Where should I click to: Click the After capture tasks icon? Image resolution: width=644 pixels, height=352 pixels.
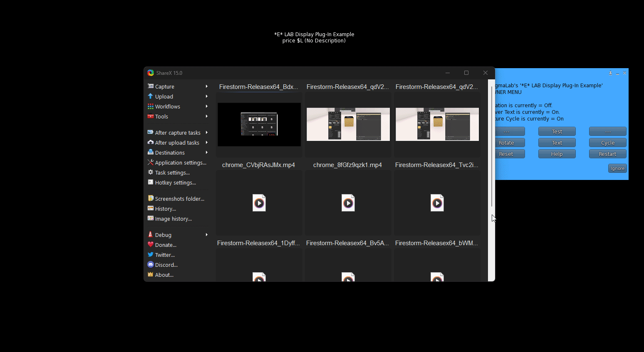coord(151,132)
